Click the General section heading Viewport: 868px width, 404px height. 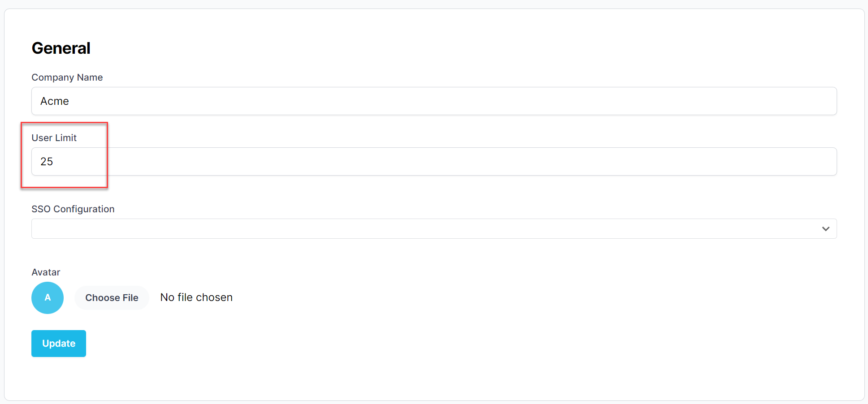pos(61,48)
